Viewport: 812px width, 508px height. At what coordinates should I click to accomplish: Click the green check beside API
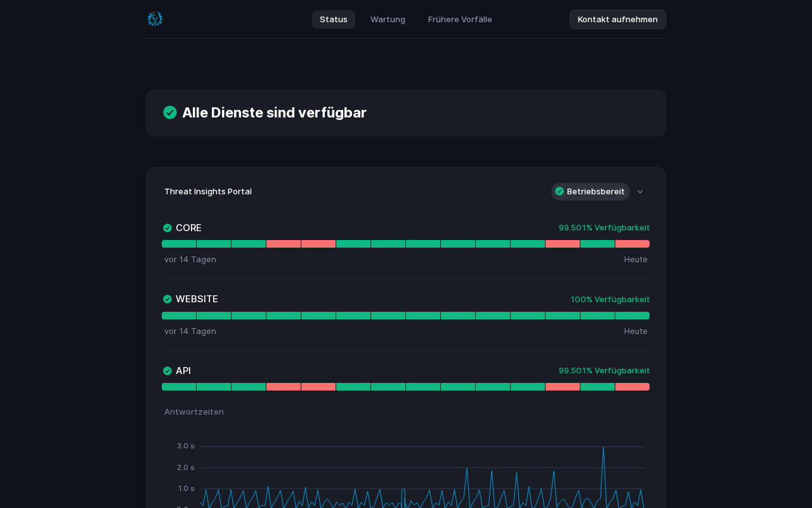click(167, 371)
